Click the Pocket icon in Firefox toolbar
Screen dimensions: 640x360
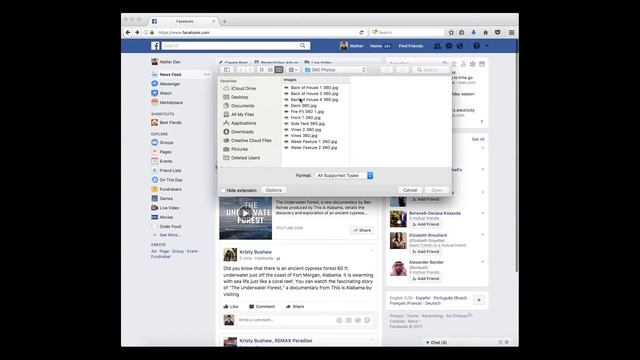click(x=498, y=32)
